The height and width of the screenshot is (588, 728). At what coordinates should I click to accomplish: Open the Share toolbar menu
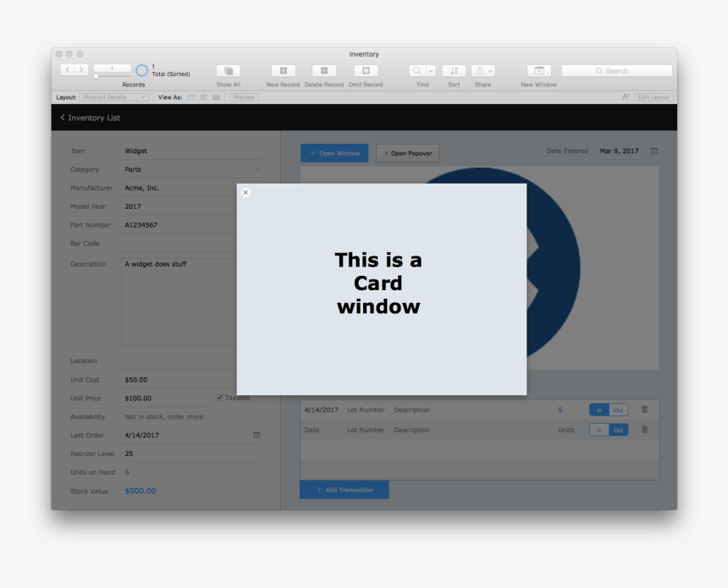click(483, 70)
